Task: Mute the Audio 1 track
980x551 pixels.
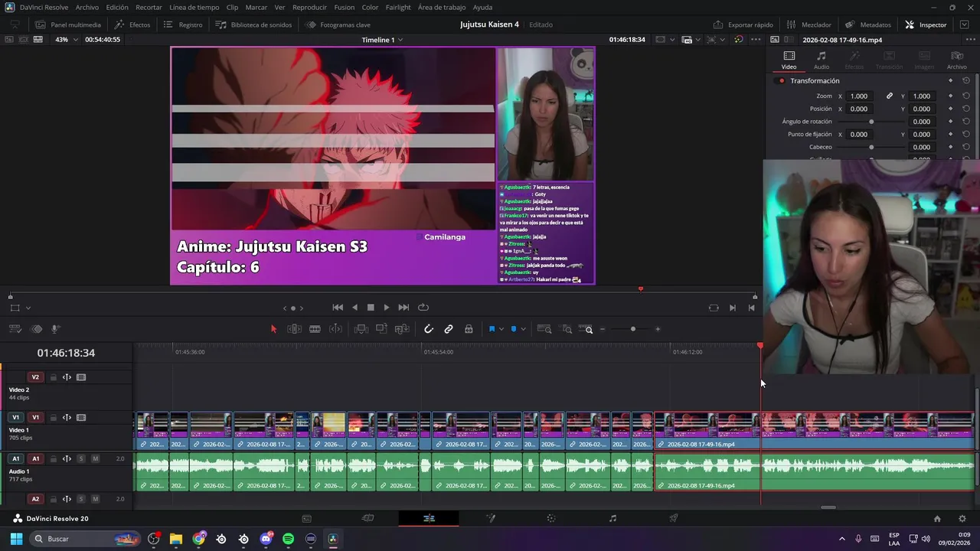Action: (95, 459)
